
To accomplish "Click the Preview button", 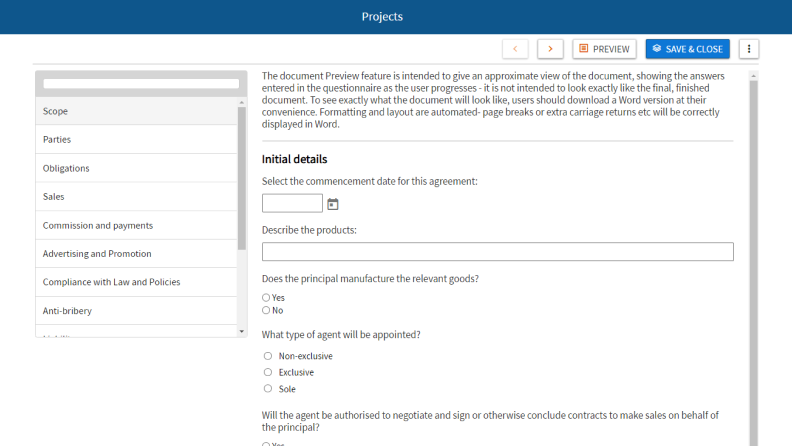I will (x=604, y=49).
